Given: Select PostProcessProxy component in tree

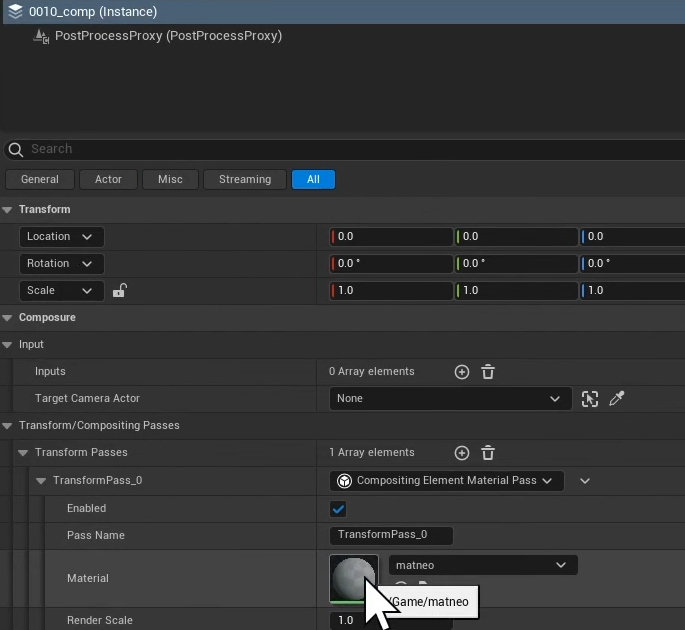Looking at the screenshot, I should coord(168,36).
